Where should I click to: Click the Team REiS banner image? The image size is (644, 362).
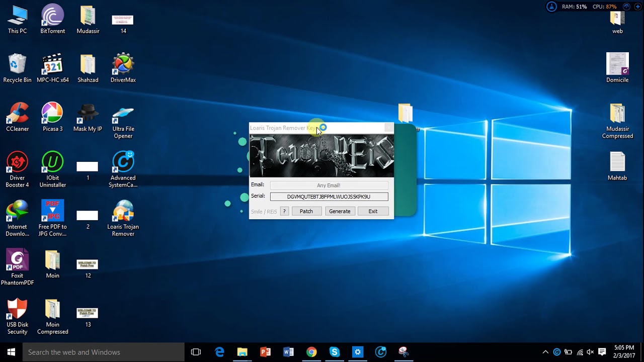pos(321,155)
